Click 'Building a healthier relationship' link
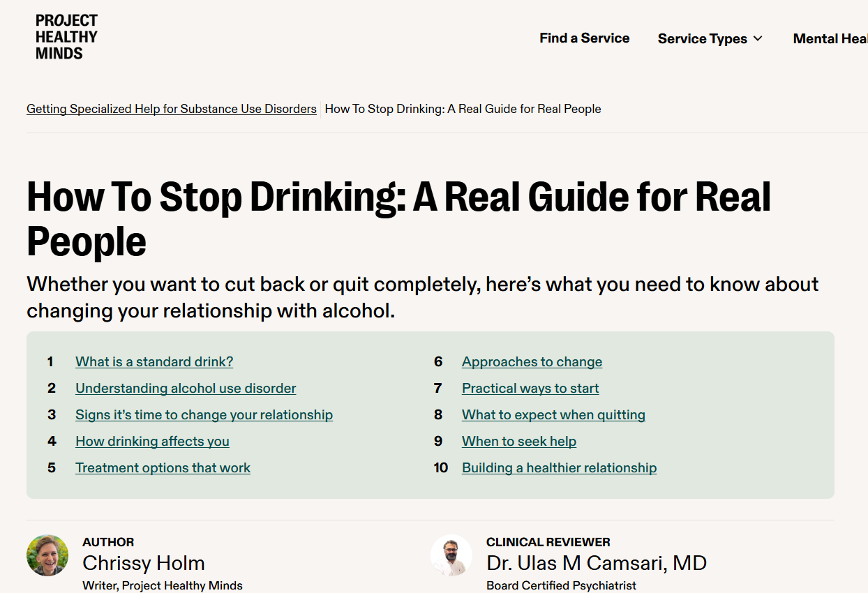The image size is (868, 593). [559, 467]
